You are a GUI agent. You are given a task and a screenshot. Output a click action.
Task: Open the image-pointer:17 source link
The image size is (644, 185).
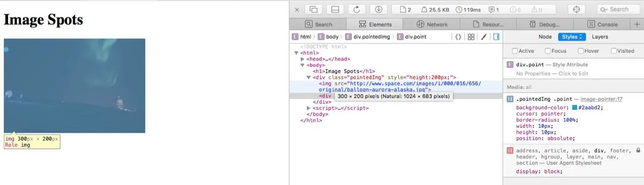pos(601,99)
